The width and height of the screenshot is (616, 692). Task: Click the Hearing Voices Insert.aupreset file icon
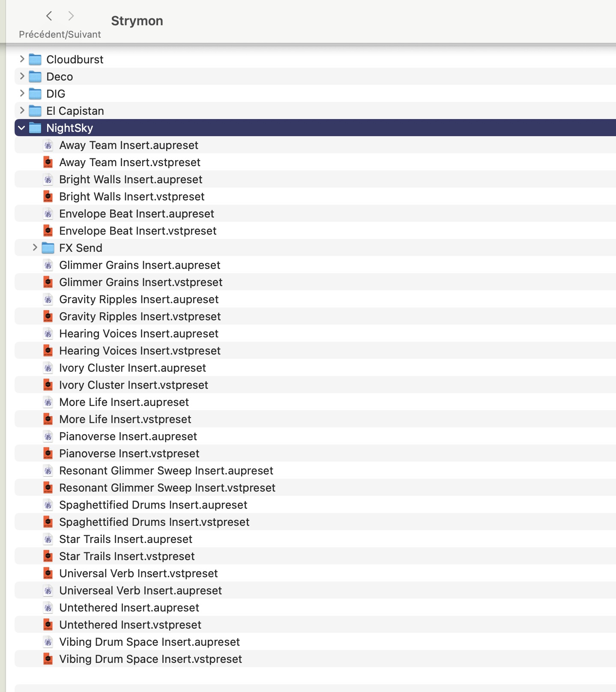point(48,334)
